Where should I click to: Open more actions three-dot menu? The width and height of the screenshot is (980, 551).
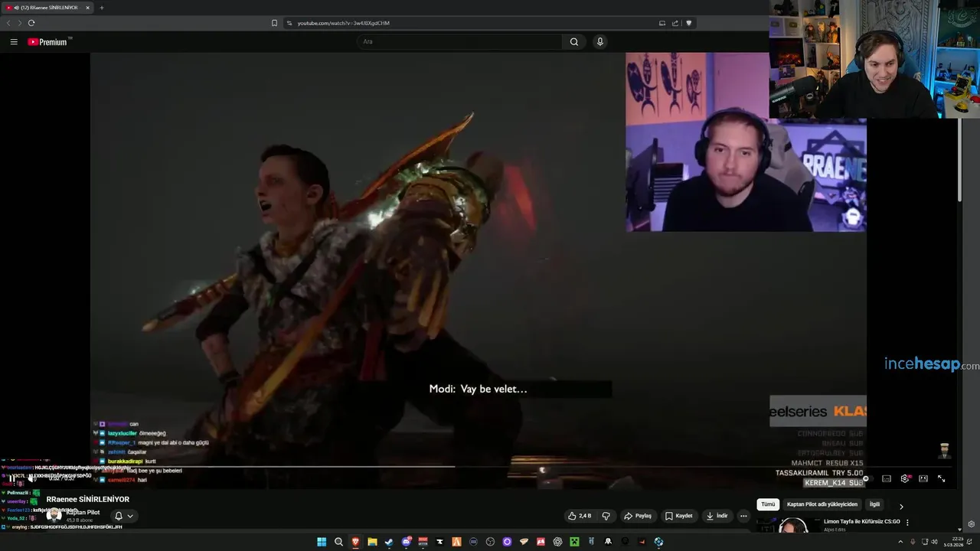(x=743, y=516)
